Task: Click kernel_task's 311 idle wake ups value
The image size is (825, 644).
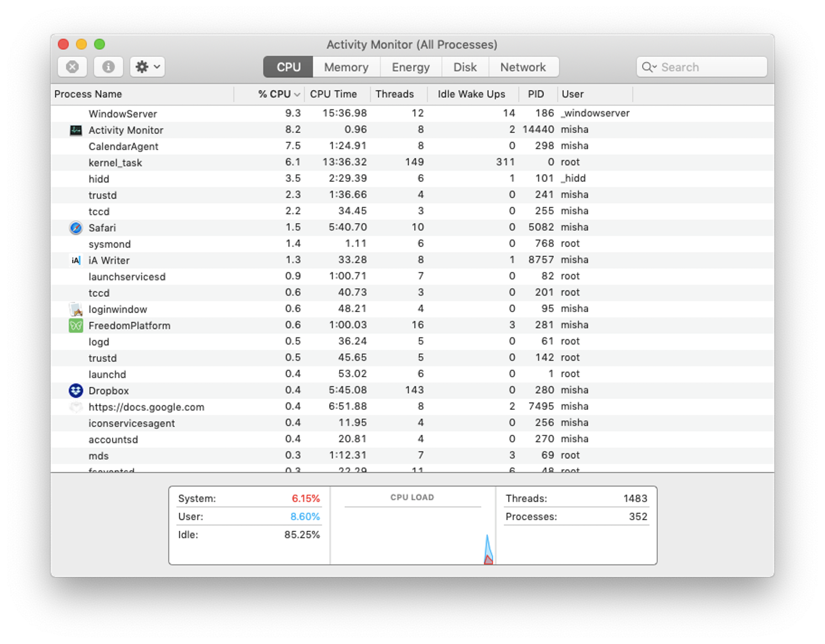Action: coord(505,162)
